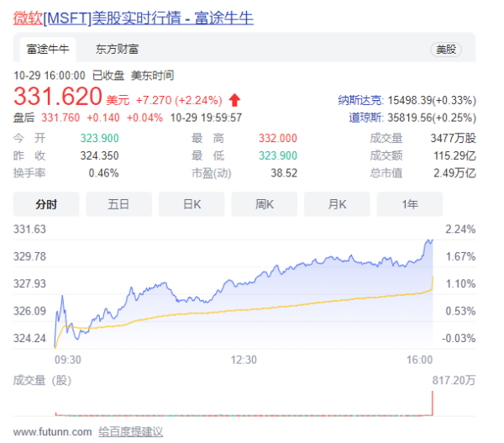The width and height of the screenshot is (504, 443).
Task: Click the tall red closing volume bar
Action: pyautogui.click(x=433, y=403)
